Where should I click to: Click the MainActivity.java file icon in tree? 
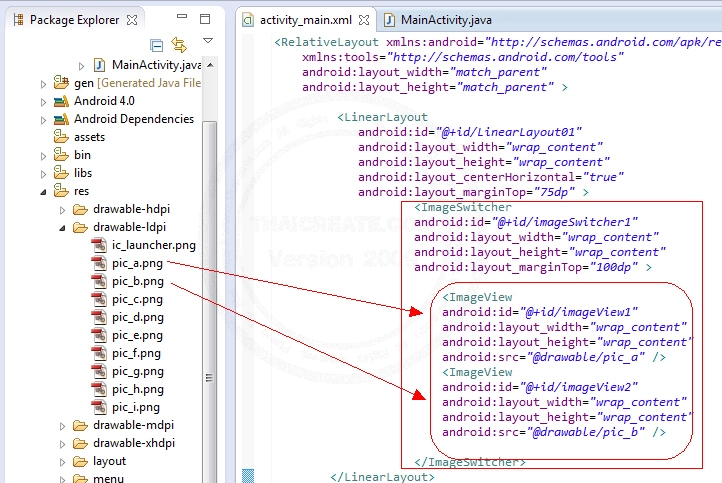click(100, 65)
